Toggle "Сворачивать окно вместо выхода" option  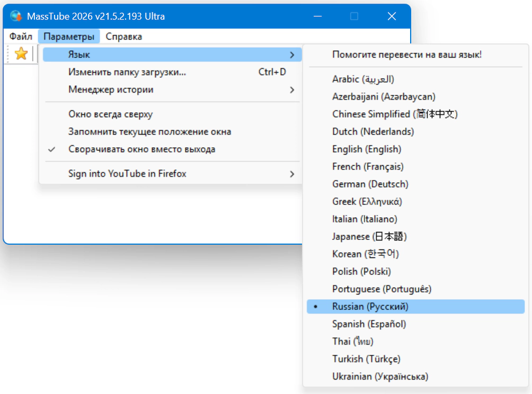[141, 149]
